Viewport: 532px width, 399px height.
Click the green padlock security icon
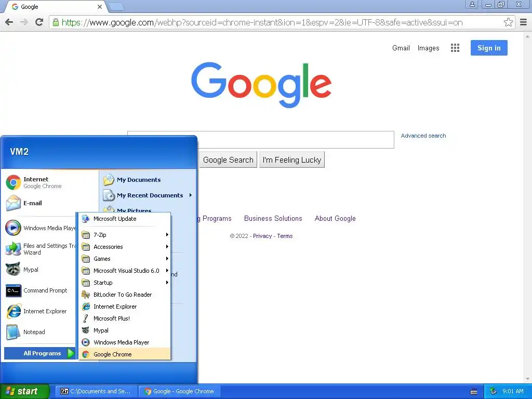(x=56, y=22)
